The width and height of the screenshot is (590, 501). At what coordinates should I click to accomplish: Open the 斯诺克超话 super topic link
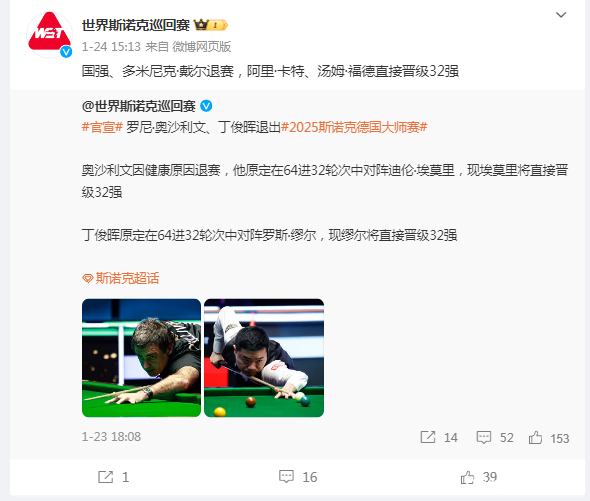(121, 278)
